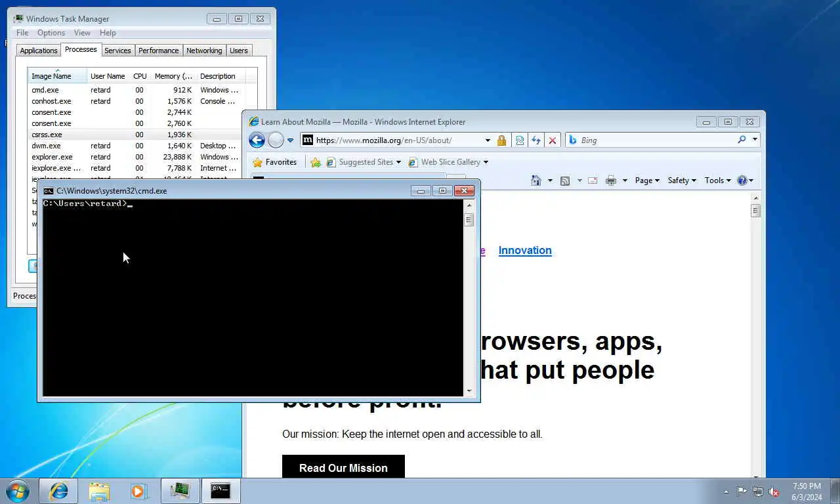Open the Help menu in Task Manager
Screen dimensions: 840x504
click(108, 33)
